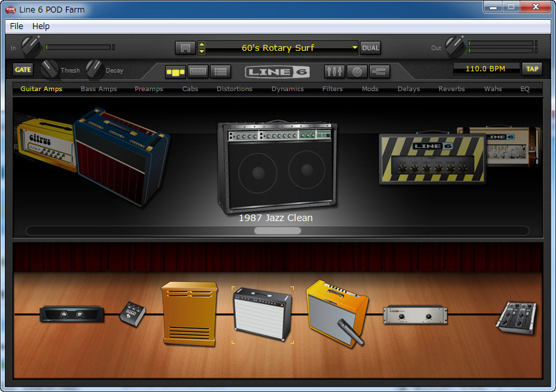The image size is (556, 392).
Task: Open the File menu
Action: click(17, 26)
